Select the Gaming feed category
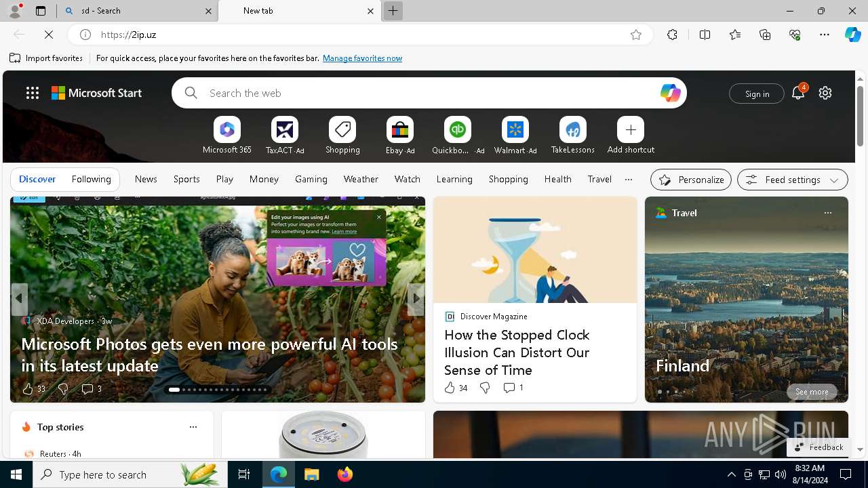Image resolution: width=868 pixels, height=488 pixels. (311, 179)
